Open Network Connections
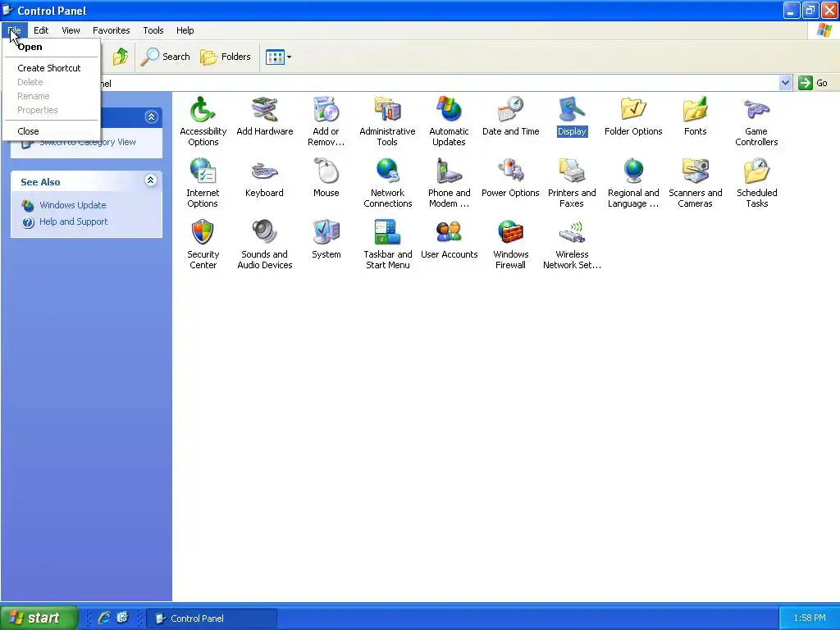Screen dimensions: 840x630 click(387, 183)
